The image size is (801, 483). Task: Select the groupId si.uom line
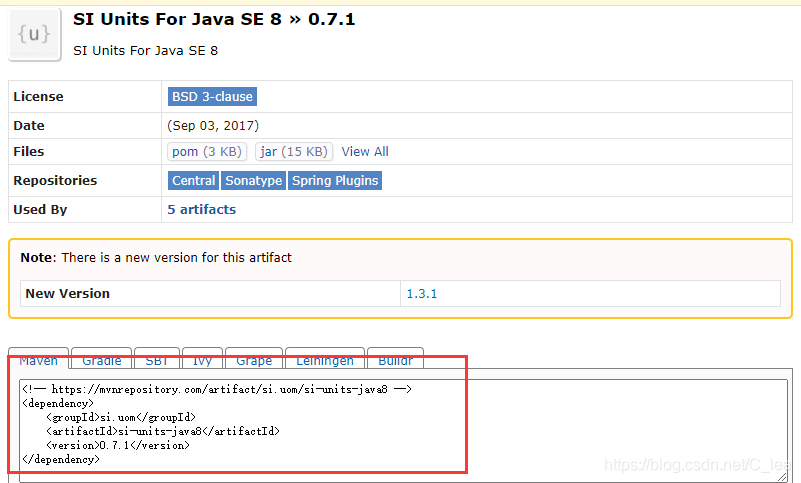pyautogui.click(x=121, y=418)
